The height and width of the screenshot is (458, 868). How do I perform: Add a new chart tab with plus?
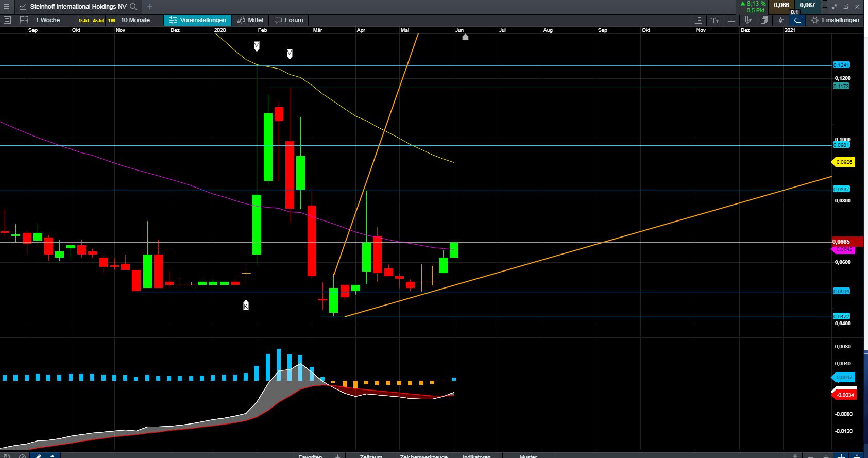[150, 7]
